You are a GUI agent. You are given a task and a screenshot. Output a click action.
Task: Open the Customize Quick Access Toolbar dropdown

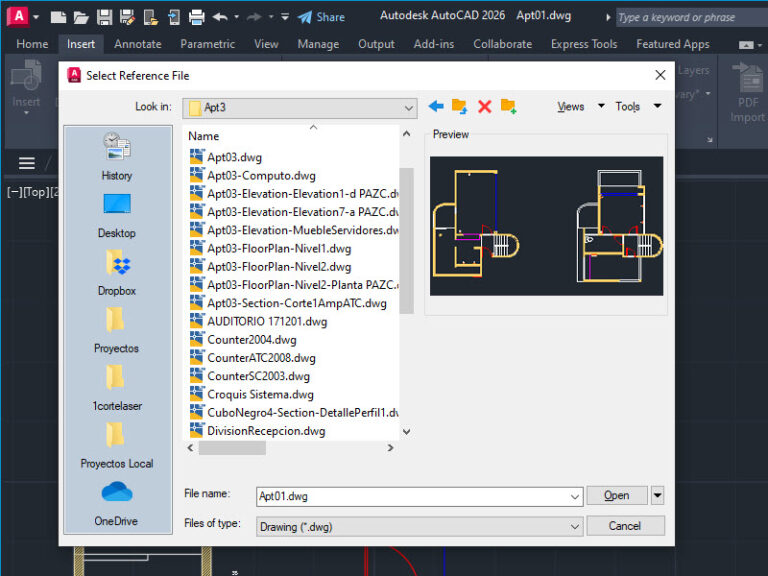(x=285, y=17)
